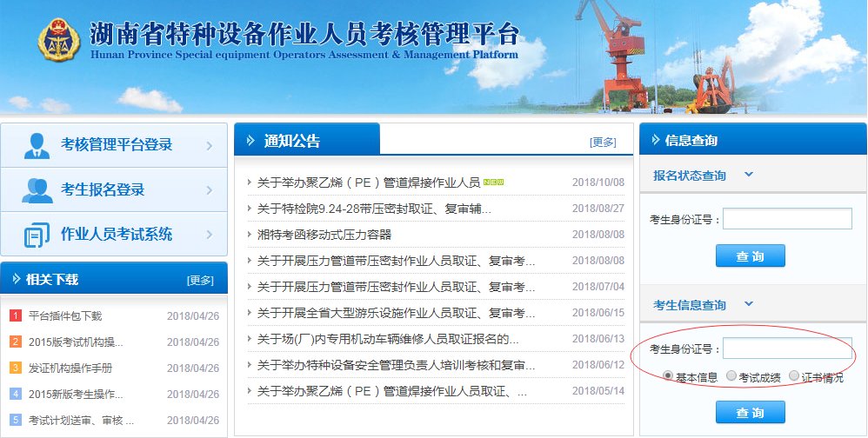Click the national emblem logo in header
The image size is (868, 438).
coord(59,40)
